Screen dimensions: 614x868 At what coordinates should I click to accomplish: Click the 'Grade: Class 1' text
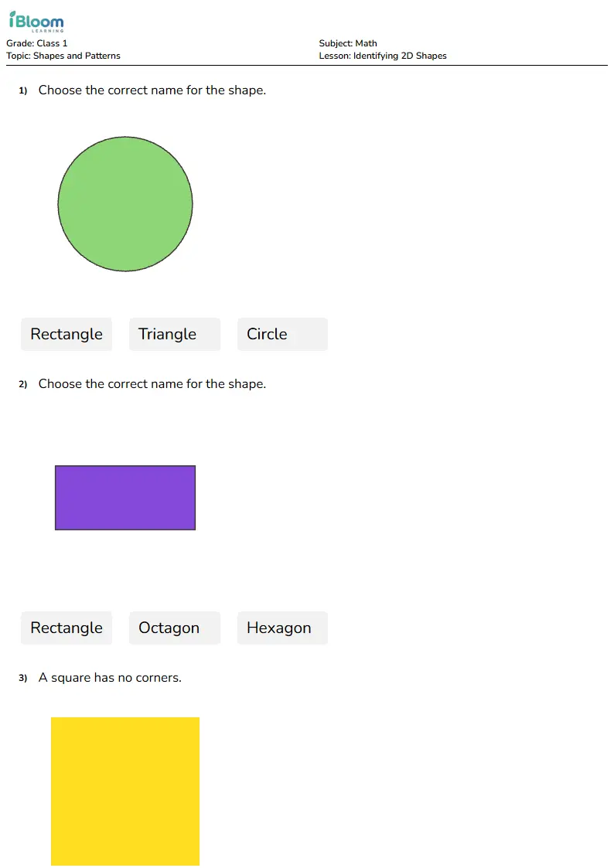36,43
